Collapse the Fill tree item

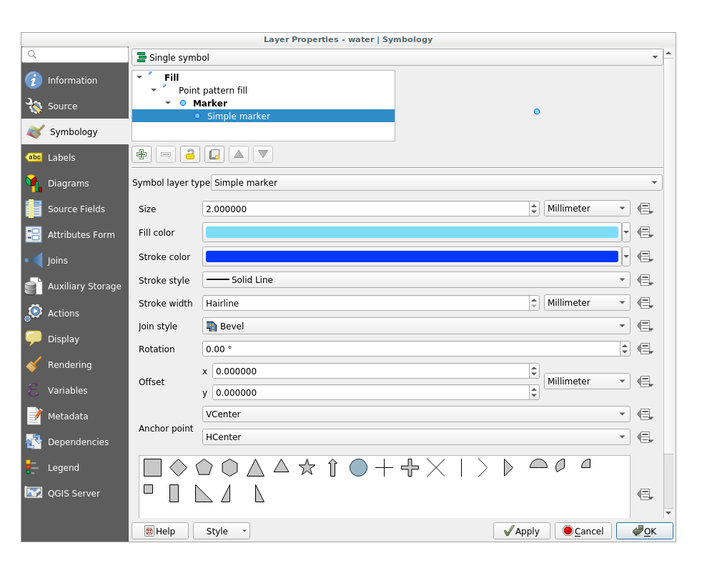pyautogui.click(x=139, y=77)
